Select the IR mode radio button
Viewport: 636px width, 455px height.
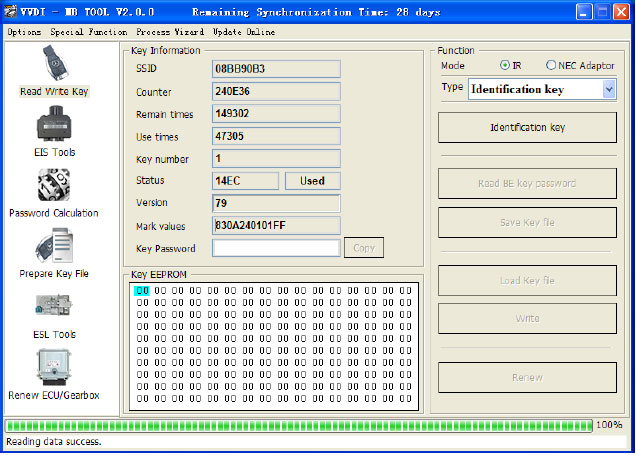click(505, 65)
